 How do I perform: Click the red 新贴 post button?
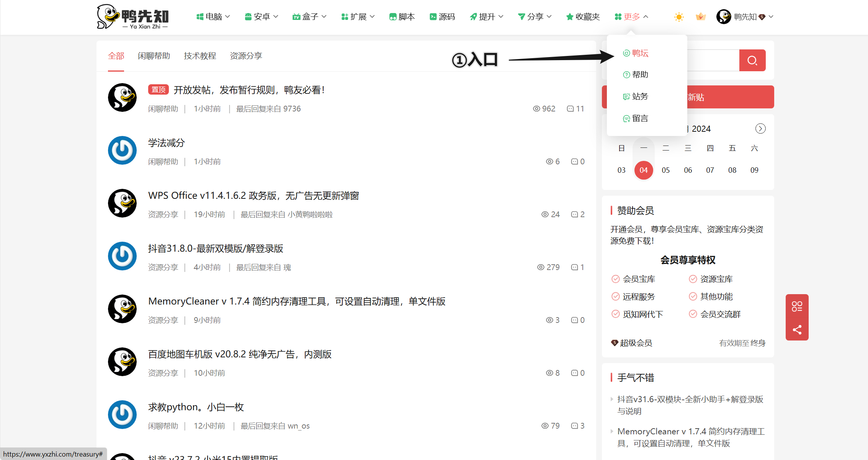tap(688, 97)
